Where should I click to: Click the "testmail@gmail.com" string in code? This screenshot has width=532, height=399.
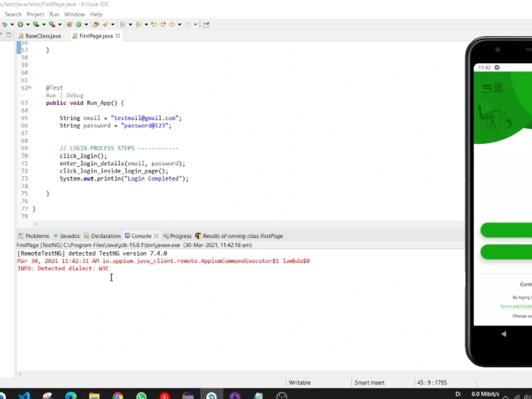(145, 118)
